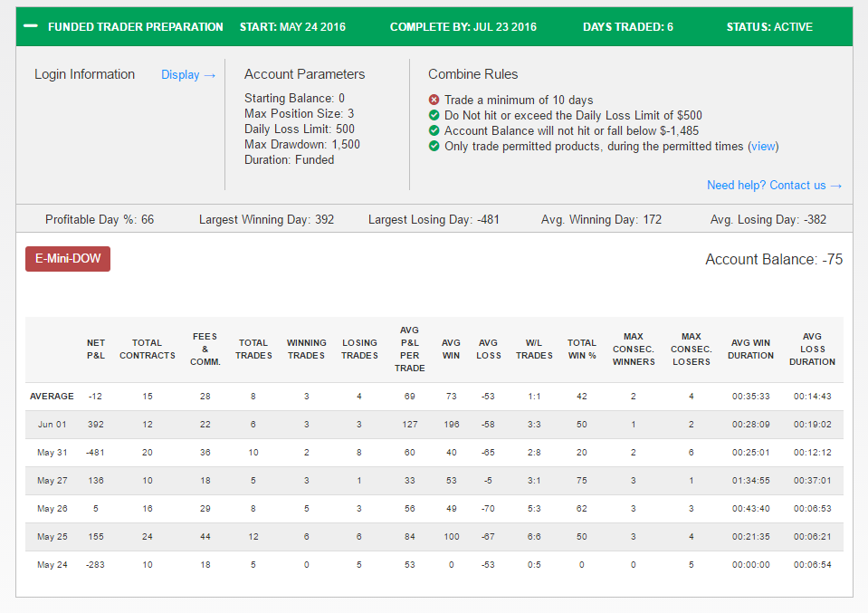Click the Duration: Funded parameter

pos(290,159)
